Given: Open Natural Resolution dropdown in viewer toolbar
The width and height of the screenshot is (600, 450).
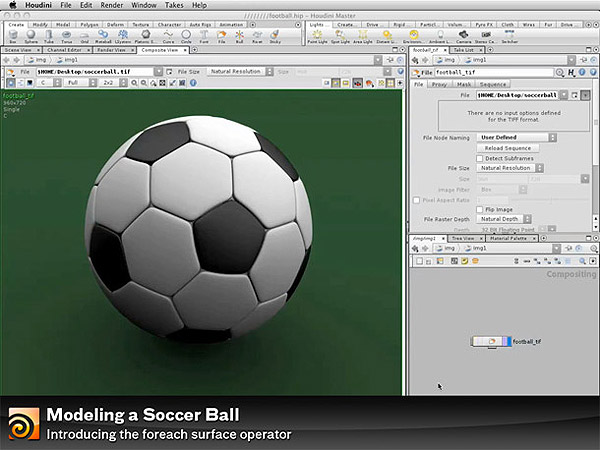Looking at the screenshot, I should coord(240,72).
